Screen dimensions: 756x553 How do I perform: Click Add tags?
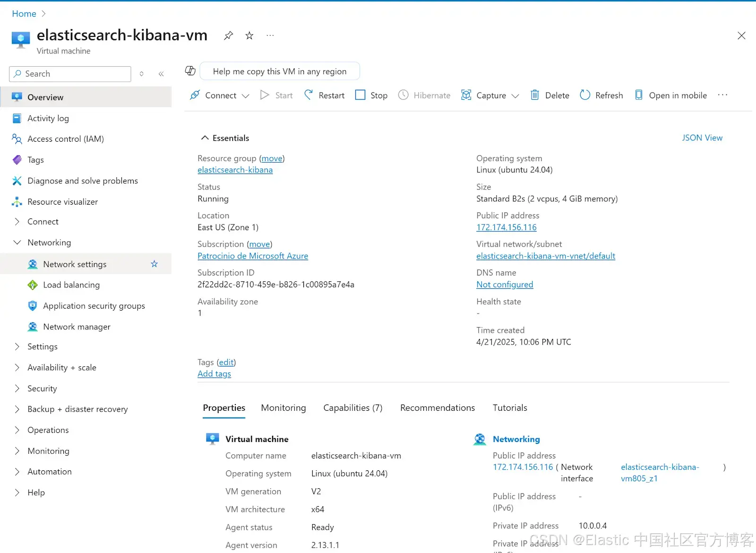point(214,374)
